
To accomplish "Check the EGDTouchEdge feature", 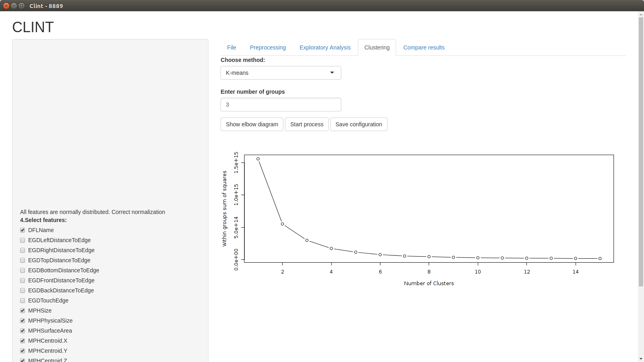I will 23,300.
